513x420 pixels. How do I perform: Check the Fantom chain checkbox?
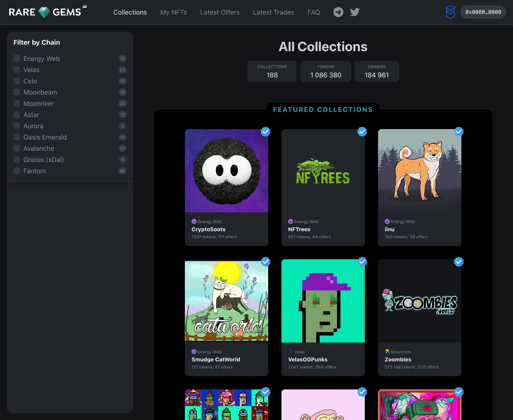tap(17, 171)
